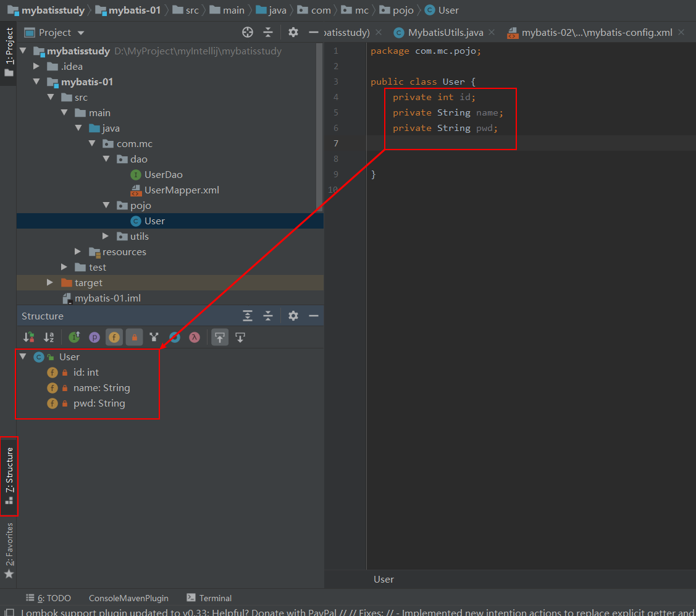Toggle Autoscroll from Source

click(240, 337)
